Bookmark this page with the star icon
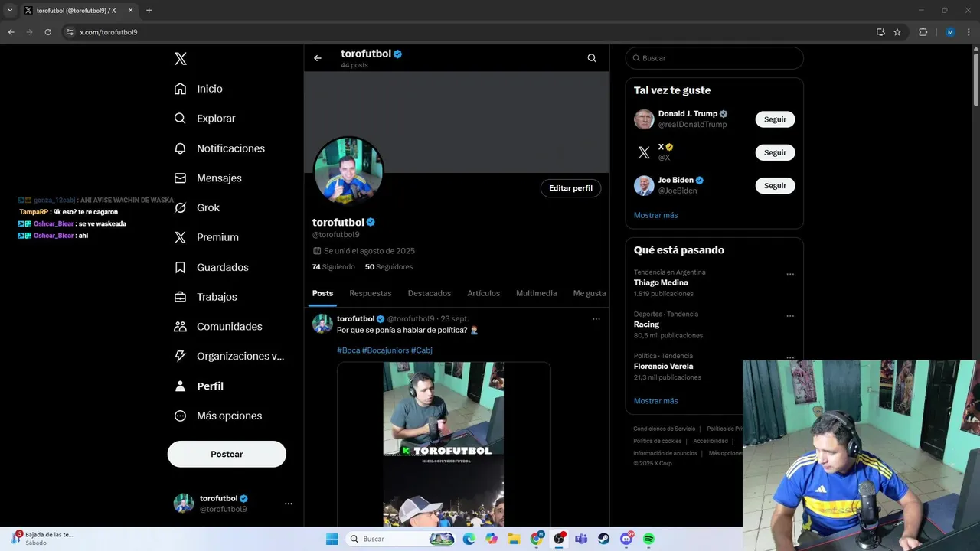 point(897,32)
